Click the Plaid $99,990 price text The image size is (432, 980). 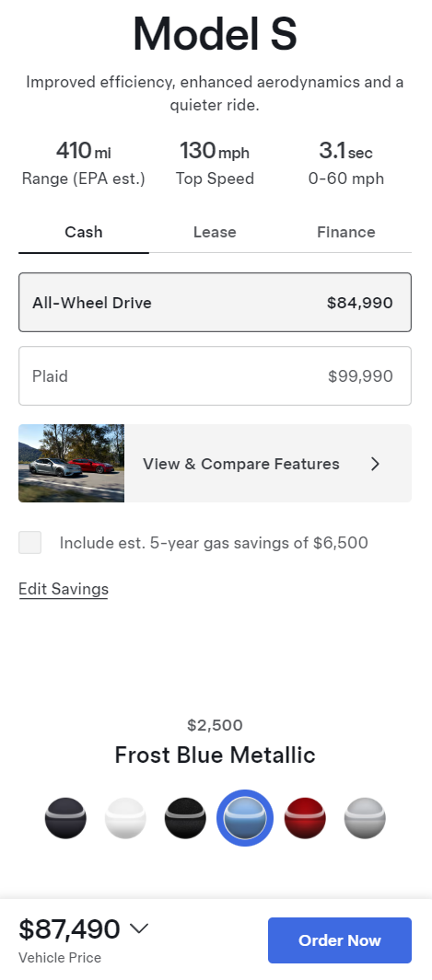[x=361, y=376]
